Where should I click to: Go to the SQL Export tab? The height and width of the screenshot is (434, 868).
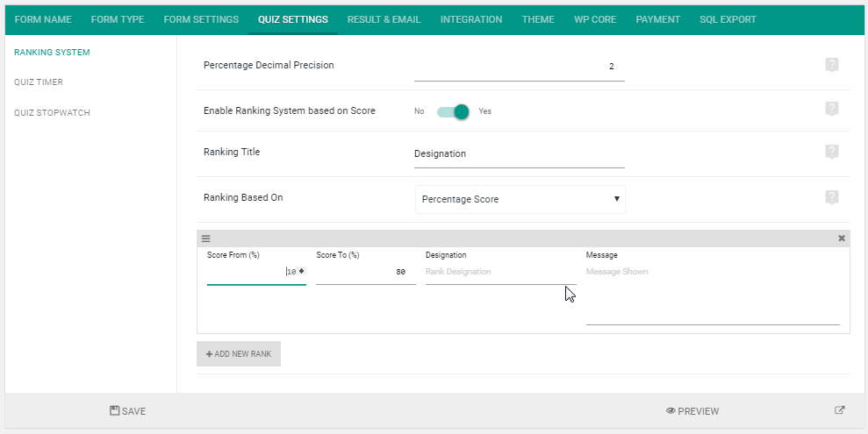pyautogui.click(x=728, y=19)
